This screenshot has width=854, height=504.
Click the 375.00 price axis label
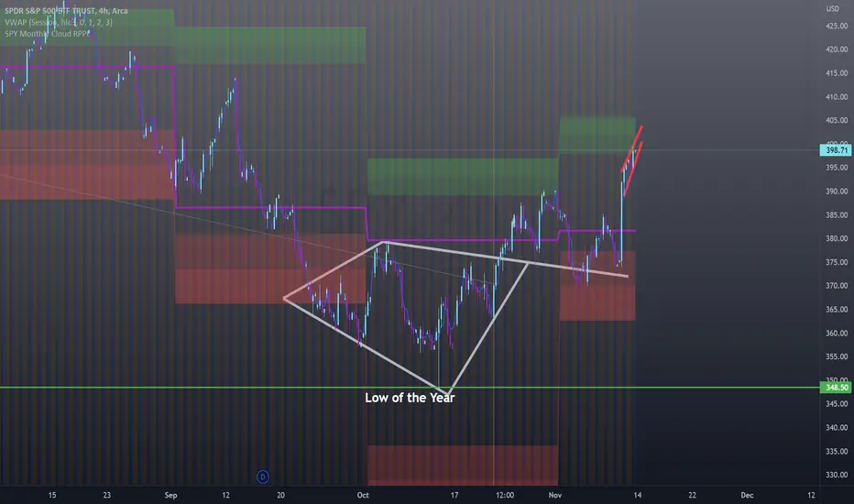(837, 262)
